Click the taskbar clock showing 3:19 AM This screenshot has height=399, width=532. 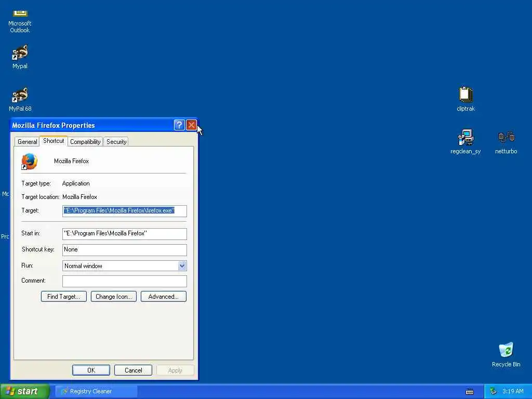(513, 391)
